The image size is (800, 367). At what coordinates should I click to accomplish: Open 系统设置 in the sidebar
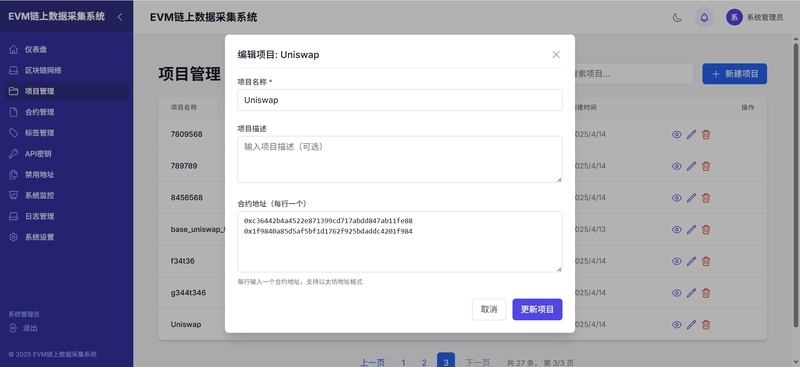66,237
